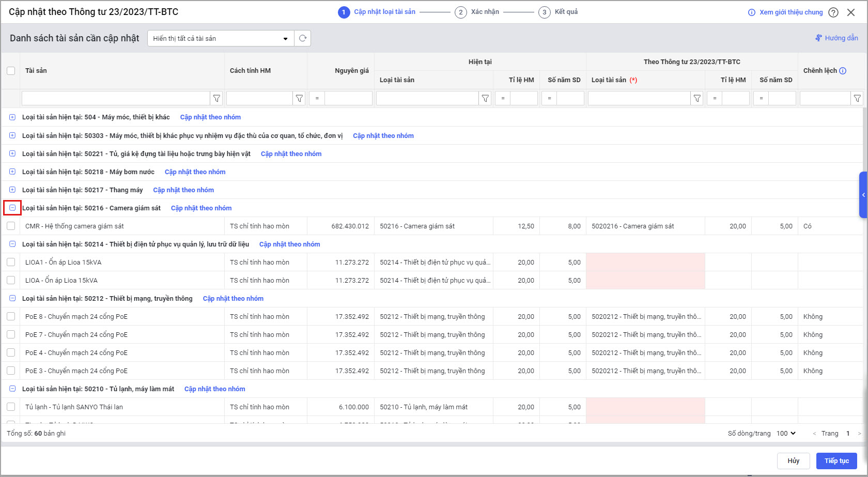Viewport: 868px width, 477px height.
Task: Toggle the select-all checkbox in table header
Action: (11, 71)
